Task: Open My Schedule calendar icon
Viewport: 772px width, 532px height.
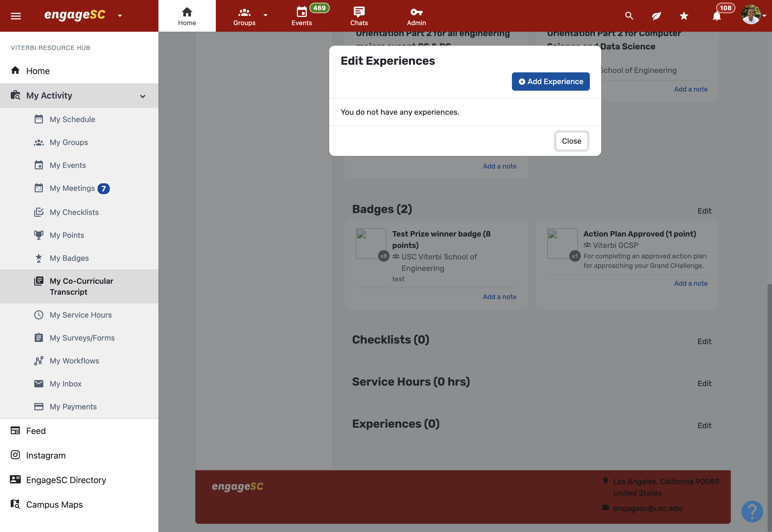Action: [39, 119]
